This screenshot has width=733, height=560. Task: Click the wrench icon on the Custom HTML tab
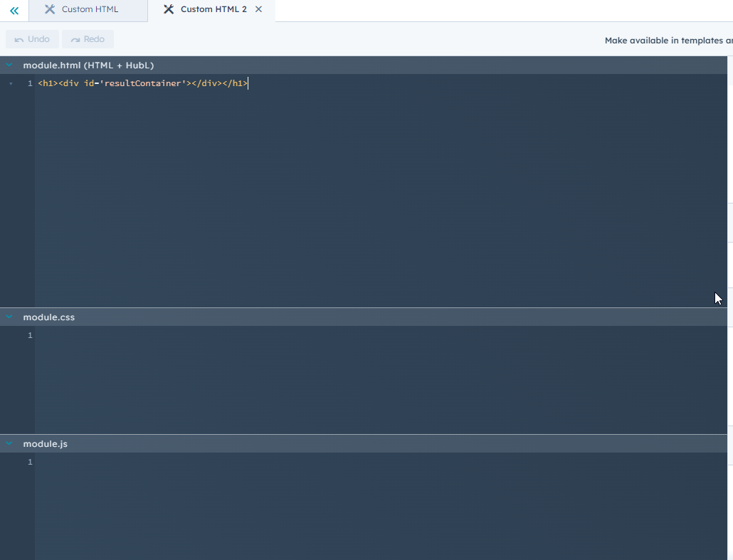[x=49, y=10]
